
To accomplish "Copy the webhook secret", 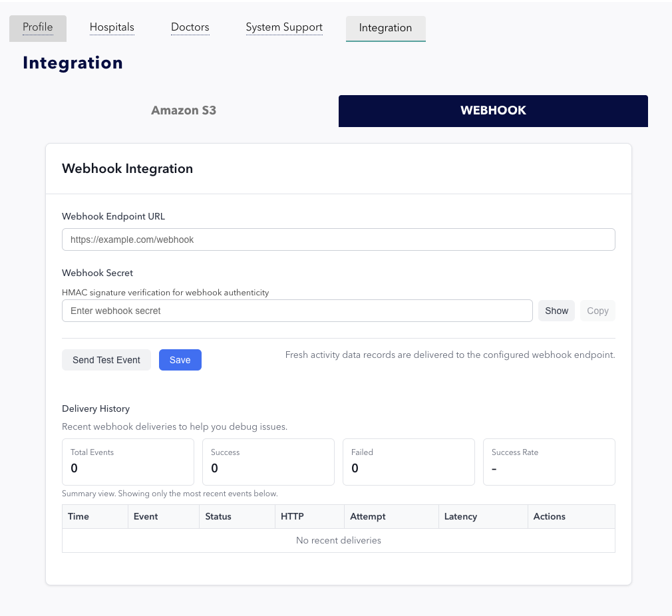I will pyautogui.click(x=597, y=311).
